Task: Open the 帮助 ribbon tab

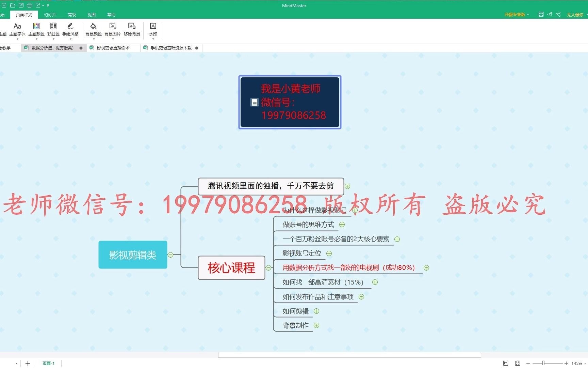Action: pyautogui.click(x=111, y=15)
